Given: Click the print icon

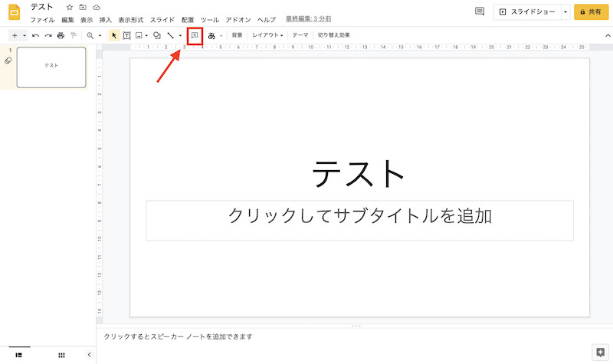Looking at the screenshot, I should pos(61,35).
